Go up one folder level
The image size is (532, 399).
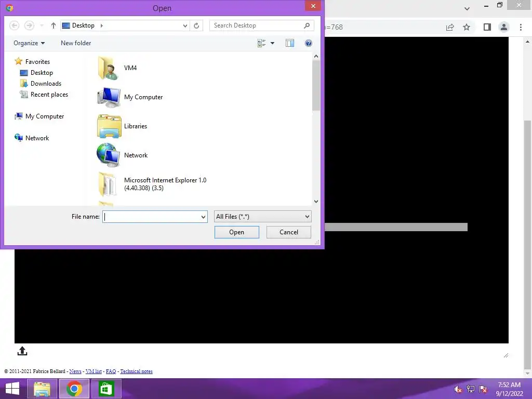pyautogui.click(x=54, y=25)
